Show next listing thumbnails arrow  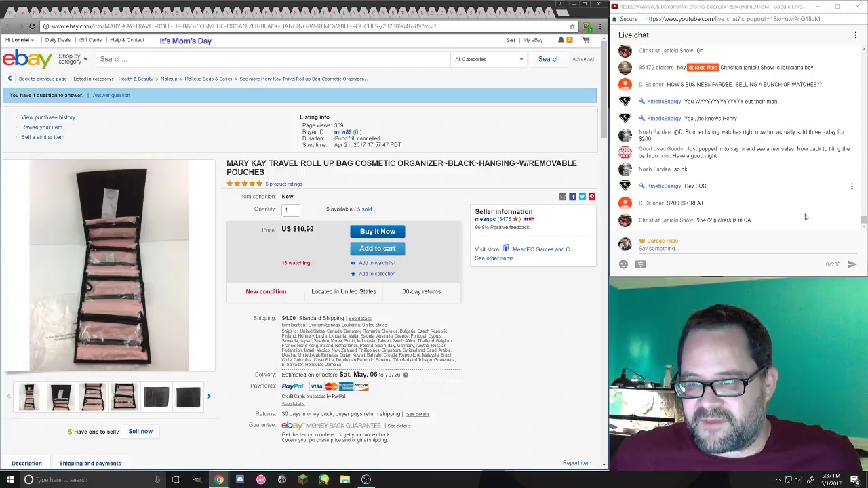208,396
